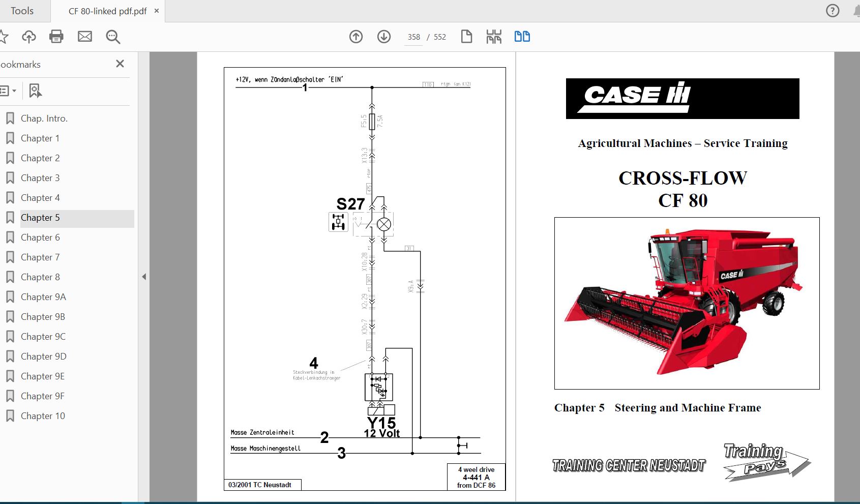Click the upload to cloud icon

pos(29,37)
